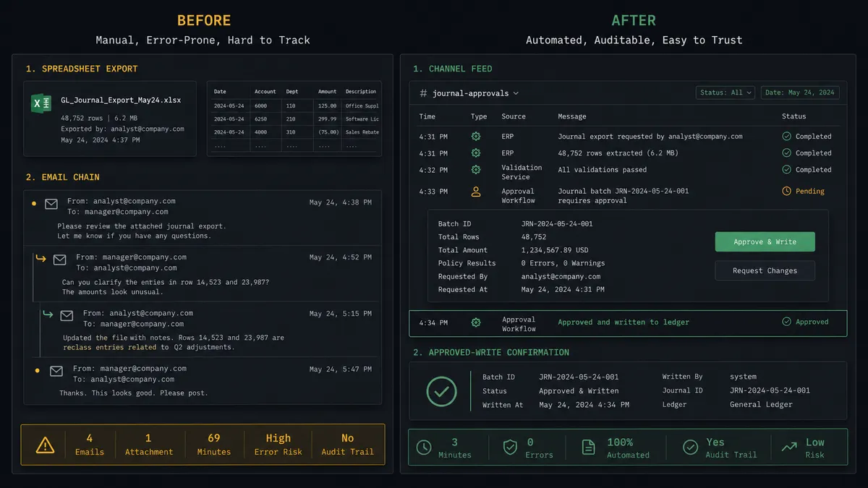The width and height of the screenshot is (868, 488).
Task: Open the Date: May 24, 2024 filter
Action: coord(800,93)
